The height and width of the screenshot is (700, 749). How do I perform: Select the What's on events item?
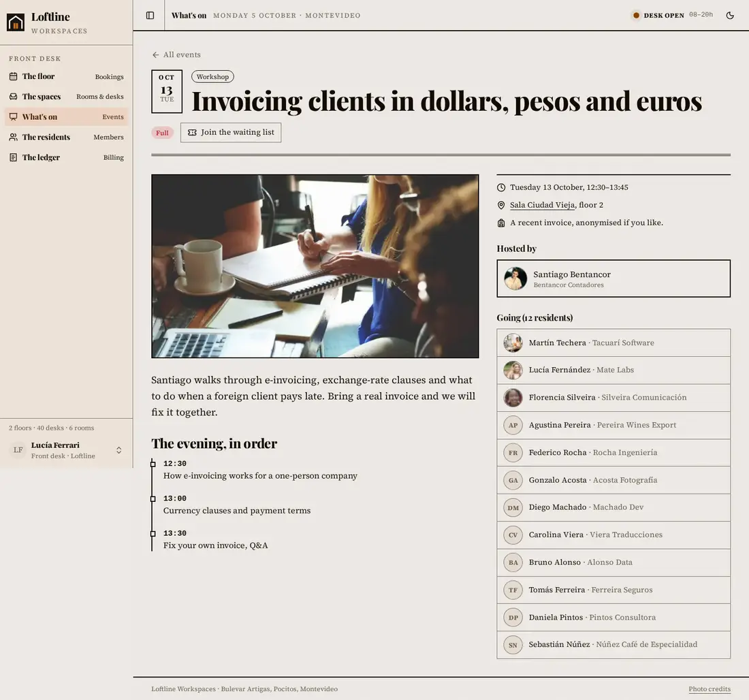click(67, 117)
